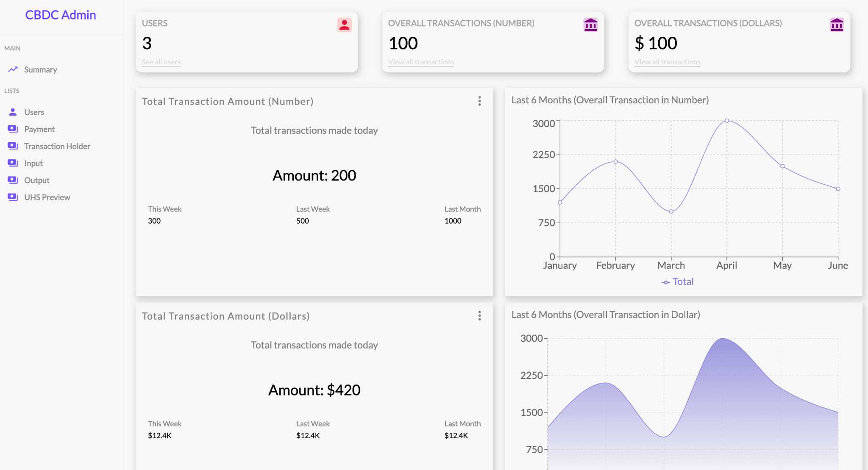Select the Output icon in sidebar
Image resolution: width=868 pixels, height=470 pixels.
(x=13, y=180)
